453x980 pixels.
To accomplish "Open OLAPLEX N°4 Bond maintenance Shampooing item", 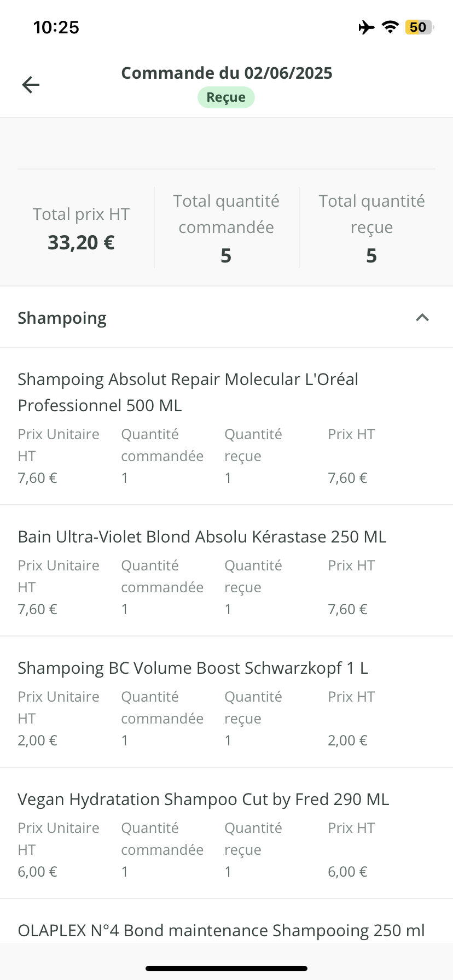I will click(x=221, y=930).
